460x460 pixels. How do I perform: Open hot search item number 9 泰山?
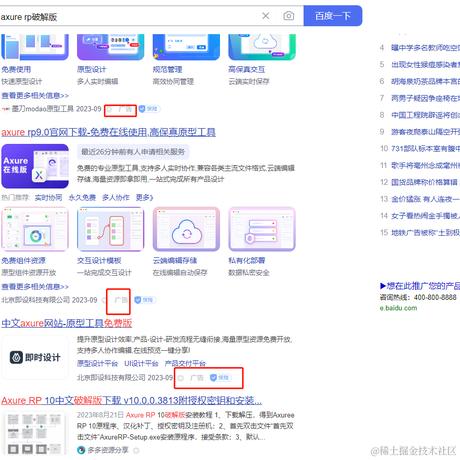pyautogui.click(x=425, y=132)
